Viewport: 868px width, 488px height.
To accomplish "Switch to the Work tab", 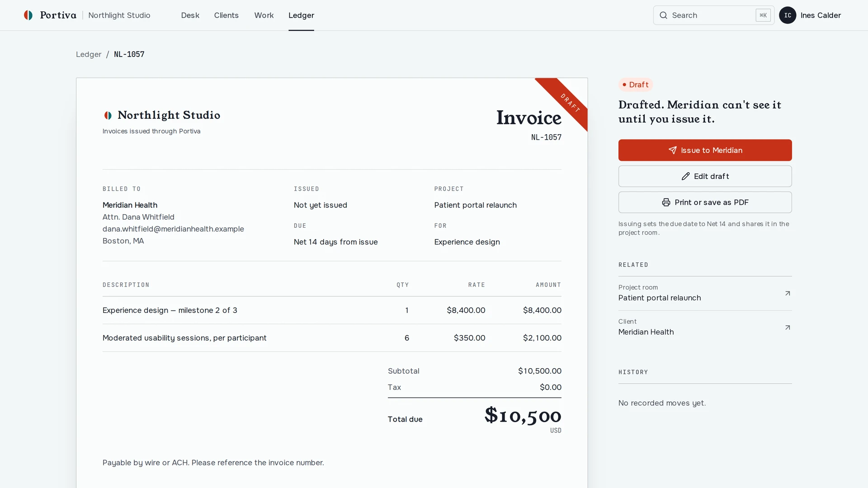I will pyautogui.click(x=264, y=15).
